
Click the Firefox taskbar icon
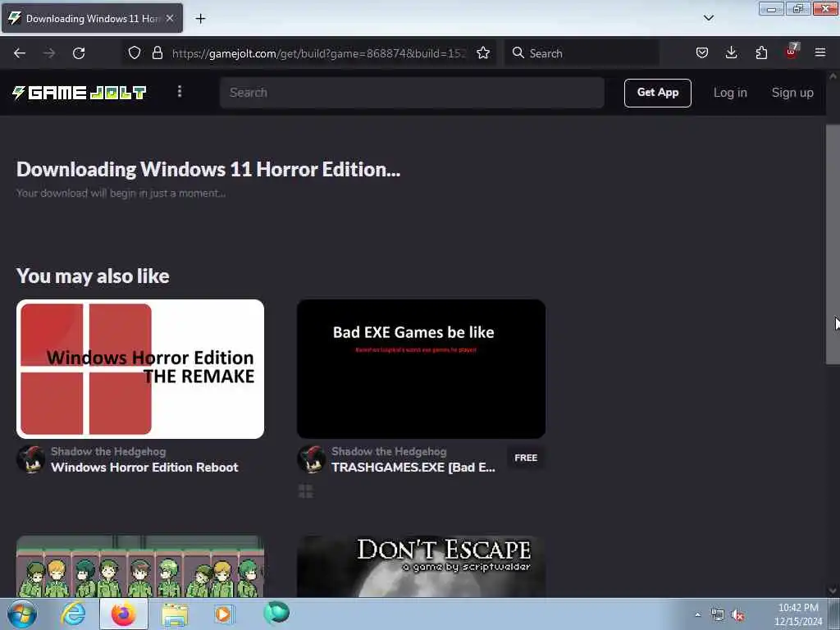(x=123, y=614)
